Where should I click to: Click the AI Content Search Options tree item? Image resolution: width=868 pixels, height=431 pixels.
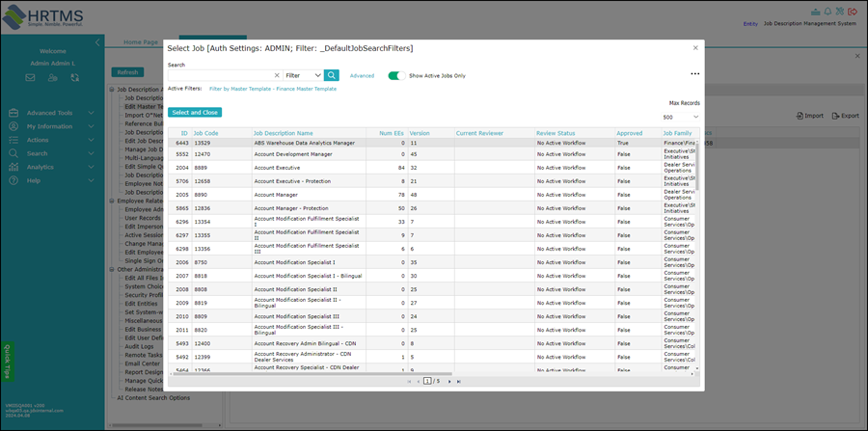[153, 398]
